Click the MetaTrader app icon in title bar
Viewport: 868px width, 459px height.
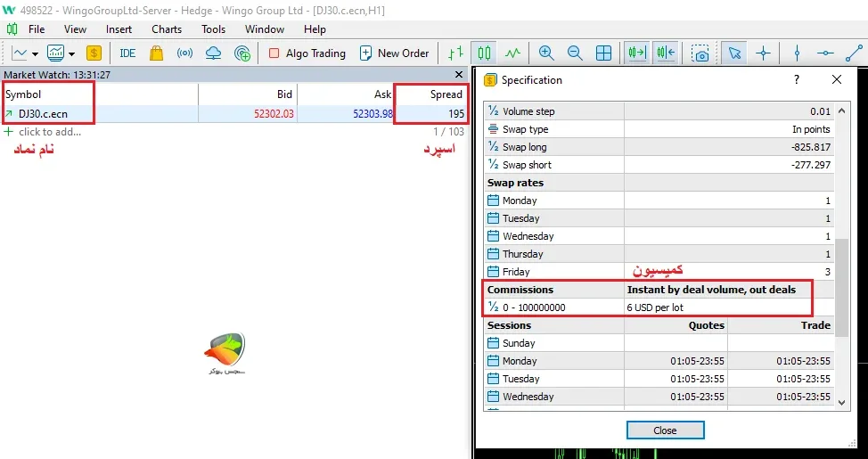9,10
